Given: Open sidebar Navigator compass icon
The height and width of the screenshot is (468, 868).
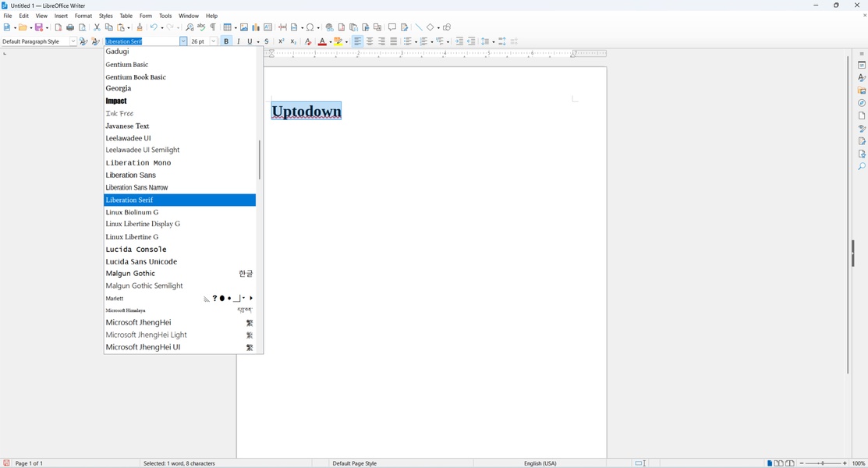Looking at the screenshot, I should (861, 103).
